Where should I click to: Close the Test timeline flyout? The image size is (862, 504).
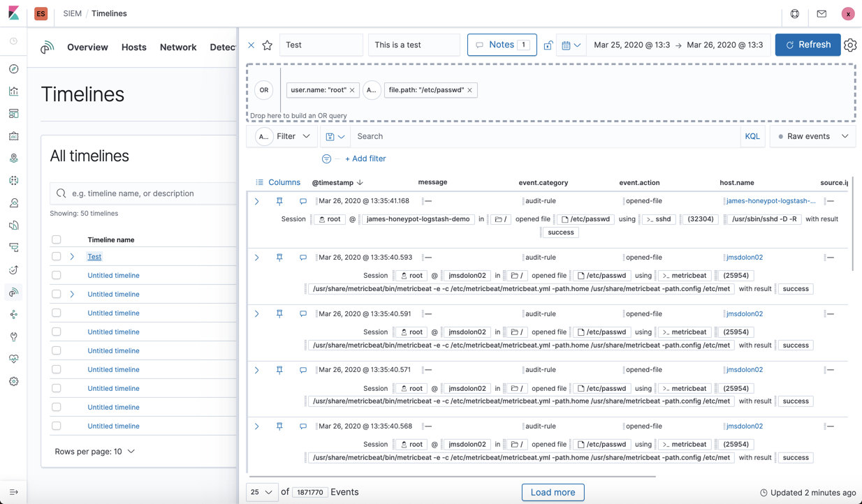(x=251, y=45)
